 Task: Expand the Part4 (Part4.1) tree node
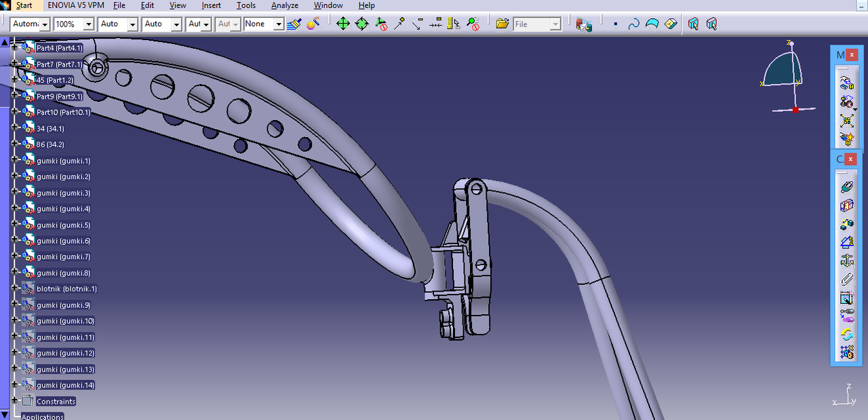(14, 47)
